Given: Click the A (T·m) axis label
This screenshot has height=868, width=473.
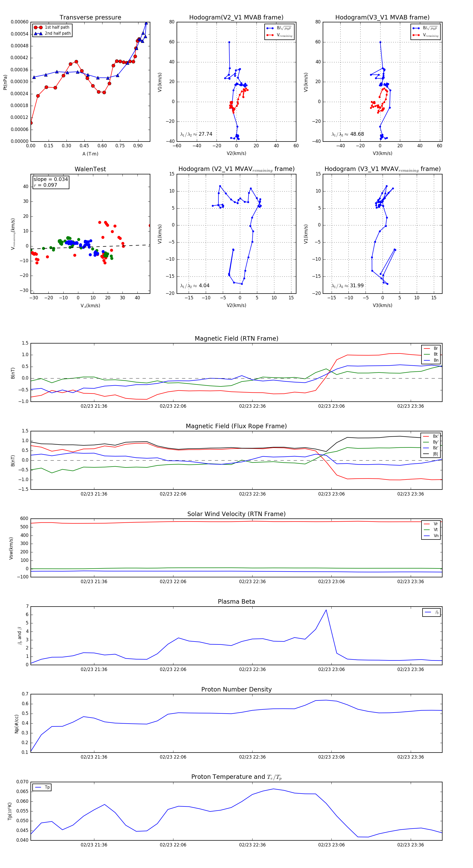Looking at the screenshot, I should pos(90,154).
